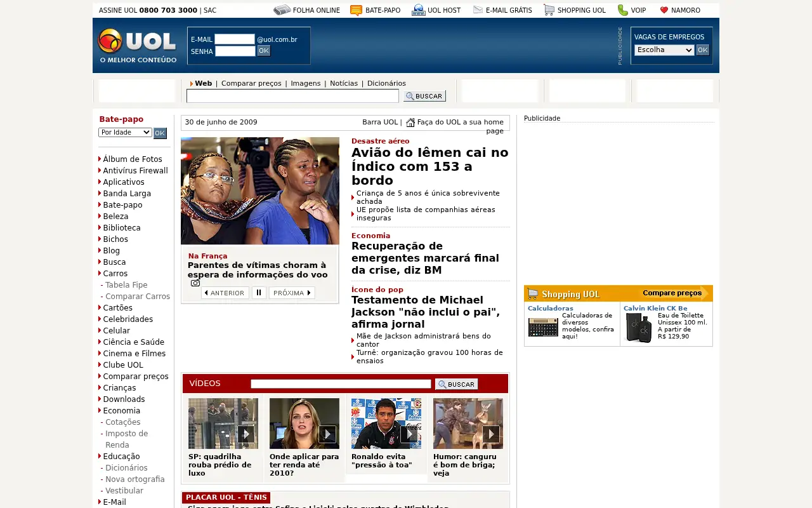Viewport: 812px width, 508px height.
Task: Click the Calvin Klein CK Be perfume image
Action: 639,328
